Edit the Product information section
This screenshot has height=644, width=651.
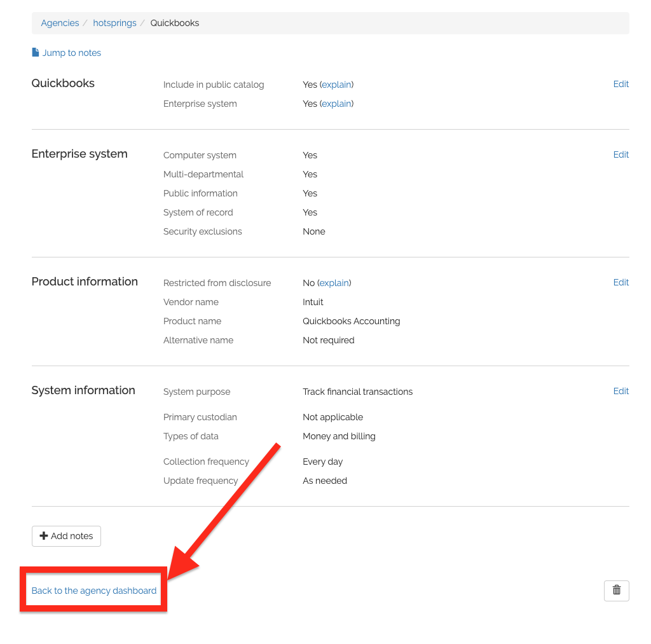tap(620, 282)
